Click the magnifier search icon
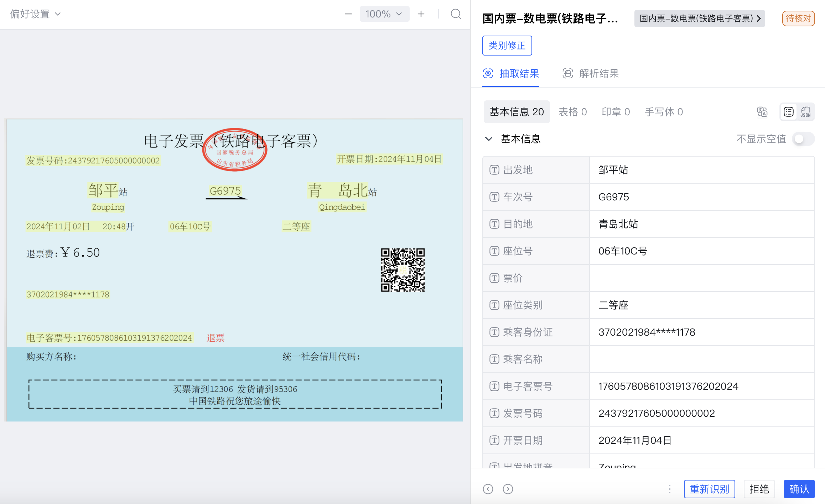The height and width of the screenshot is (504, 825). pos(456,14)
